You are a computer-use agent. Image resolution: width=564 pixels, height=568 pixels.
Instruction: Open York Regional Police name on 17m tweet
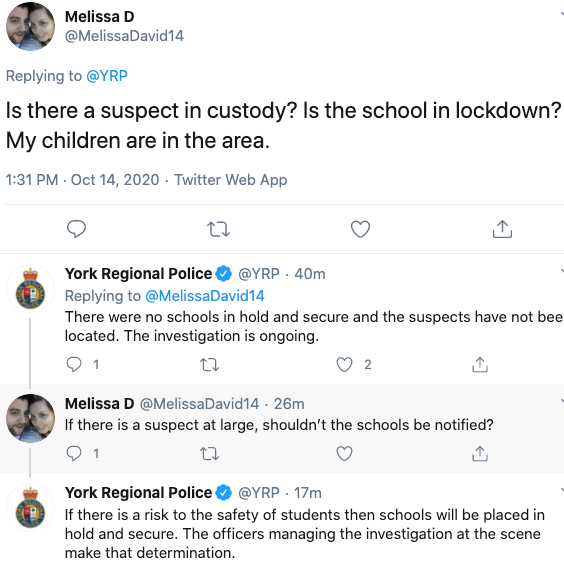point(138,493)
